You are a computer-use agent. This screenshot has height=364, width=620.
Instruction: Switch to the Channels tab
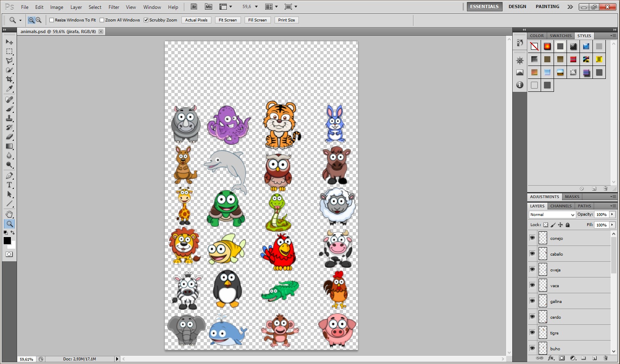point(561,206)
